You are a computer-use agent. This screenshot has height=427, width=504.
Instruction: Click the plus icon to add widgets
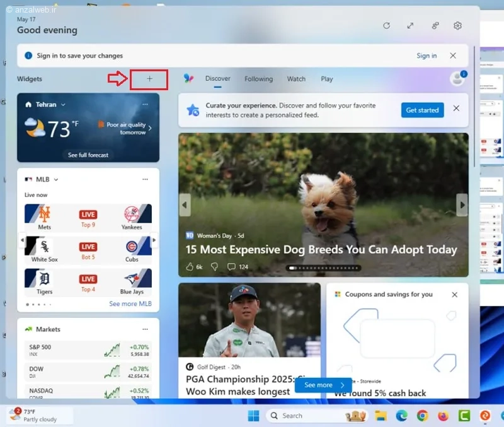(149, 79)
